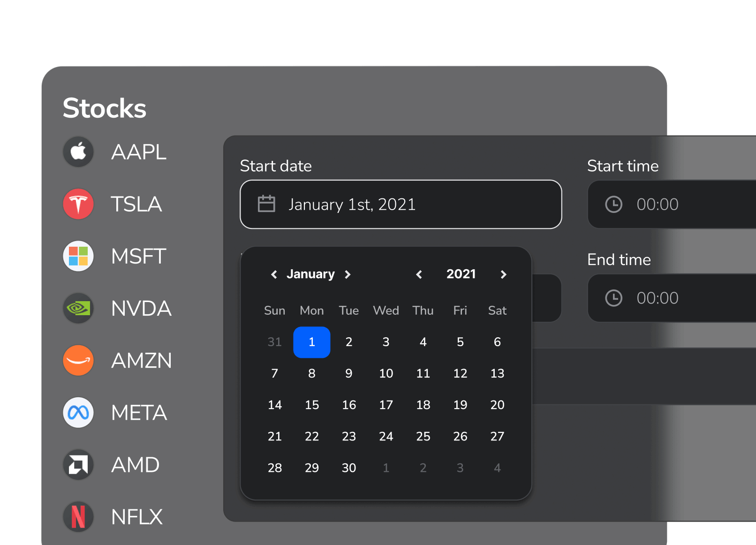
Task: Select the Meta logo beside META
Action: coord(78,412)
